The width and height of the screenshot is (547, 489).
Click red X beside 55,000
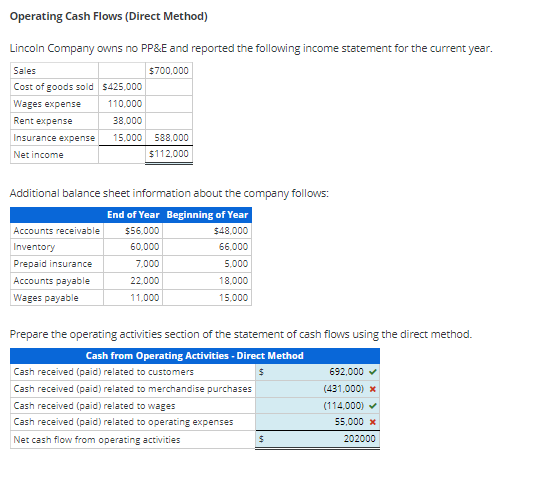[373, 422]
